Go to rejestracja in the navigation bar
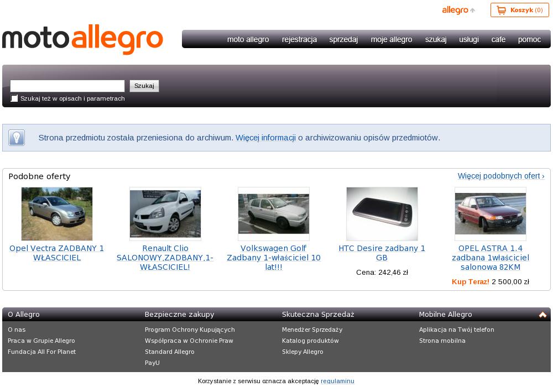 click(299, 39)
